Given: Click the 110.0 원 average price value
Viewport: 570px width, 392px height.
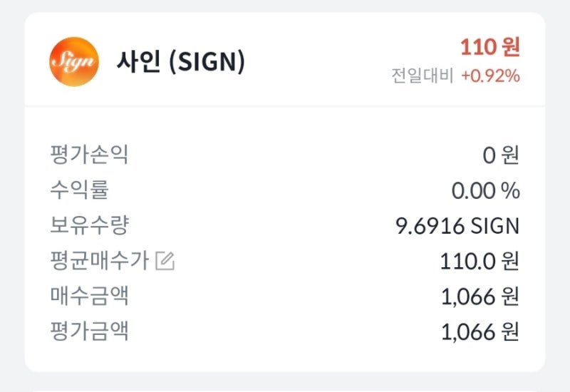Looking at the screenshot, I should click(x=480, y=262).
